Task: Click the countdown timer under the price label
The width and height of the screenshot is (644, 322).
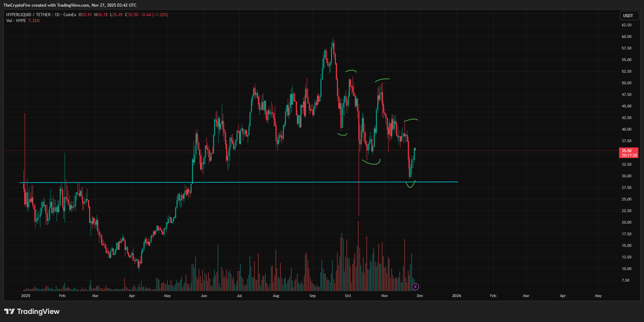Action: 629,155
